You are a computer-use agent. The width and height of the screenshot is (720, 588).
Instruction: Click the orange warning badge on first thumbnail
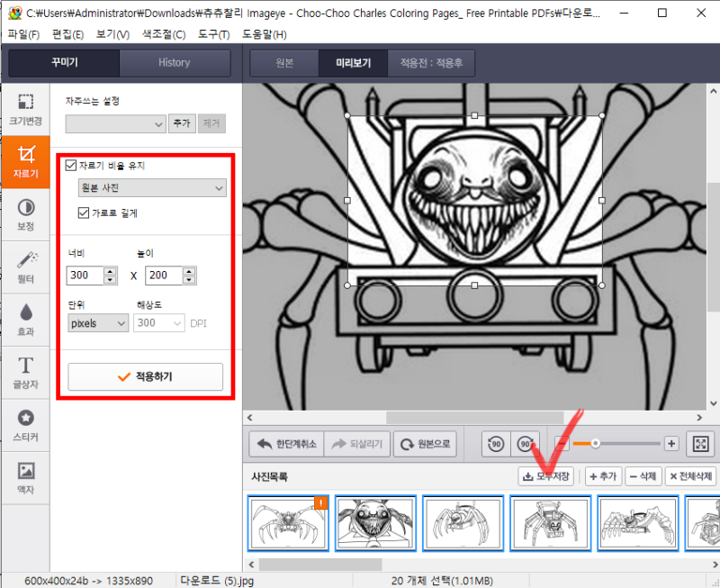tap(320, 503)
